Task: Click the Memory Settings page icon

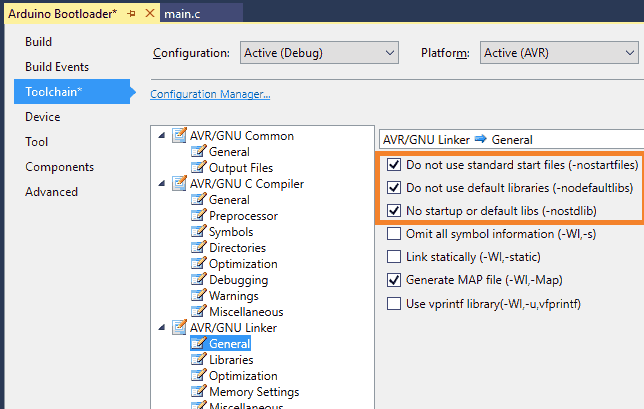Action: [198, 392]
